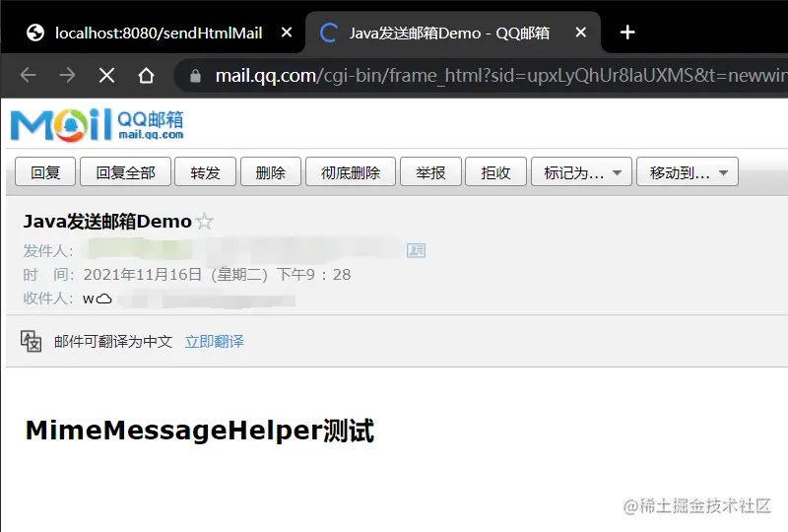Click the 彻底删除 button
The width and height of the screenshot is (788, 532).
pos(351,172)
